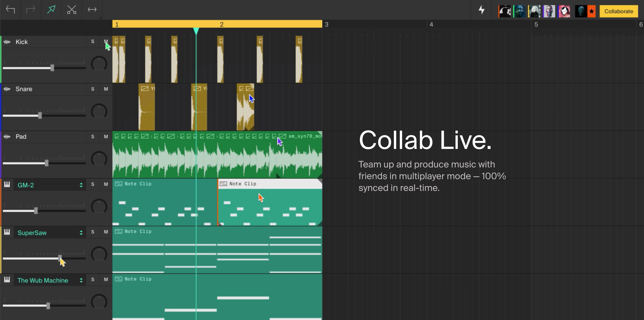Click the redo arrow icon
644x320 pixels.
[30, 9]
